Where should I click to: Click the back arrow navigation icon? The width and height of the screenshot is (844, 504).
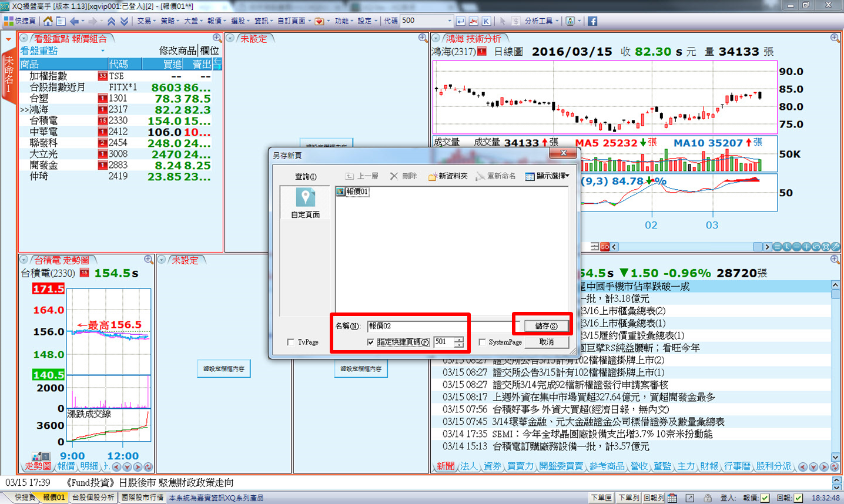click(74, 21)
